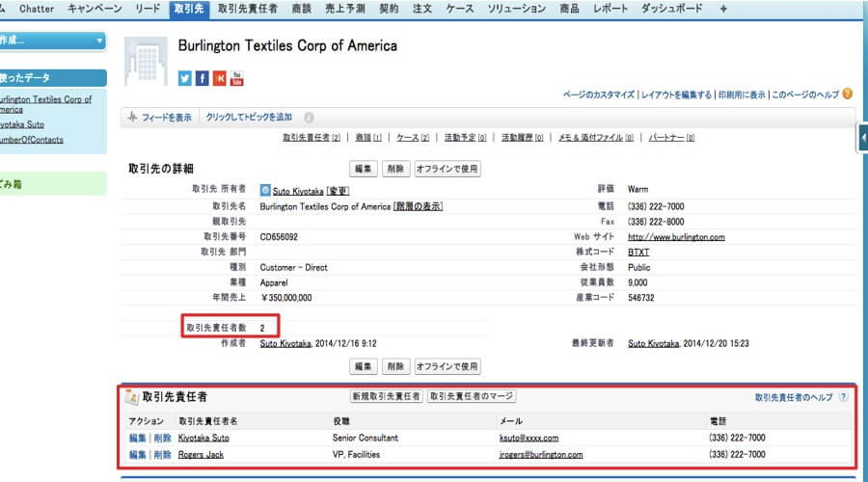This screenshot has height=482, width=868.
Task: Click the orange page help question icon
Action: (x=847, y=94)
